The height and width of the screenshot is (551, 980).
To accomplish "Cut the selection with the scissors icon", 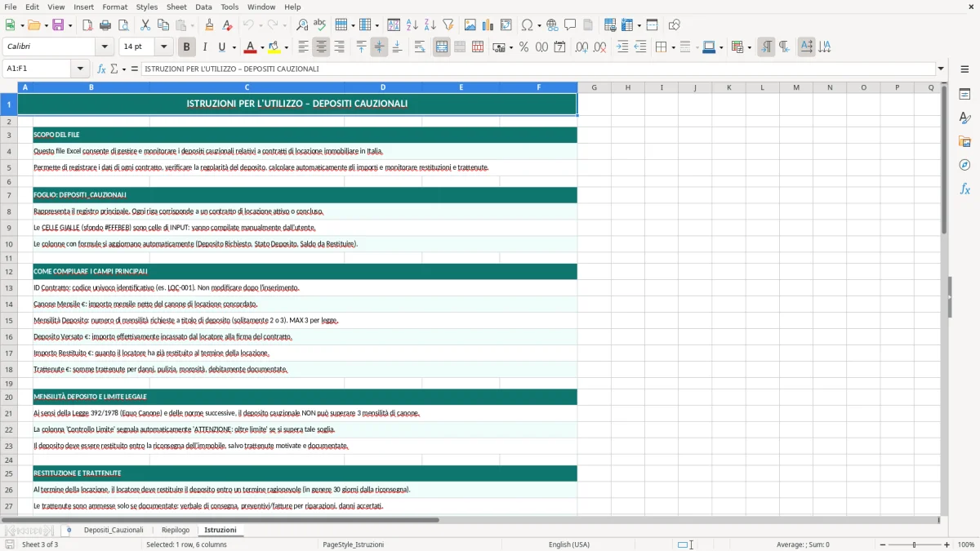I will [x=145, y=25].
